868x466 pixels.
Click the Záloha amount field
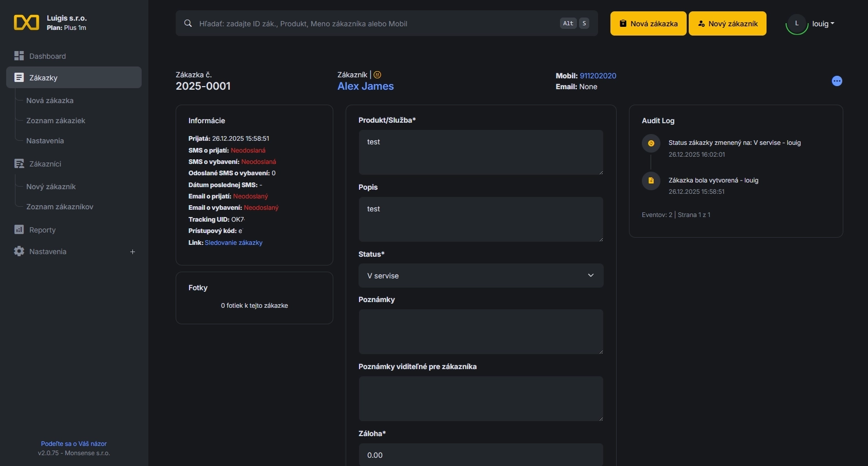481,455
